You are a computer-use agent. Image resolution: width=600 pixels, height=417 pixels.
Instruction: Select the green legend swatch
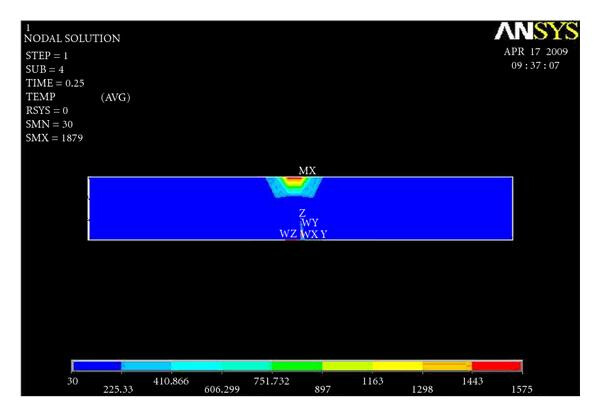pos(297,366)
